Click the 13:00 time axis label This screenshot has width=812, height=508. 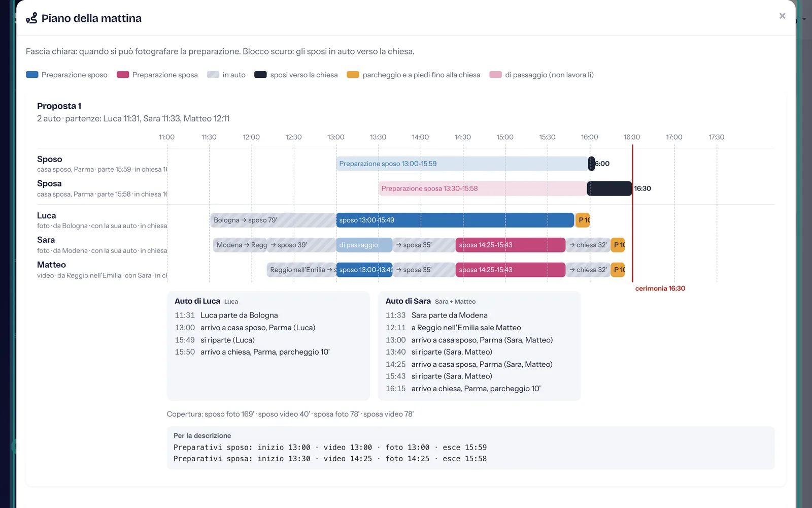pos(336,137)
